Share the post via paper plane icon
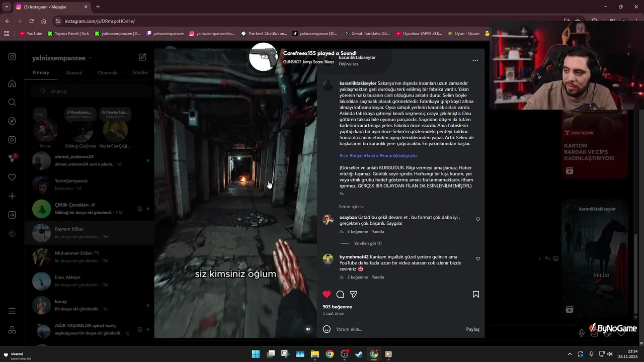 pos(354,294)
